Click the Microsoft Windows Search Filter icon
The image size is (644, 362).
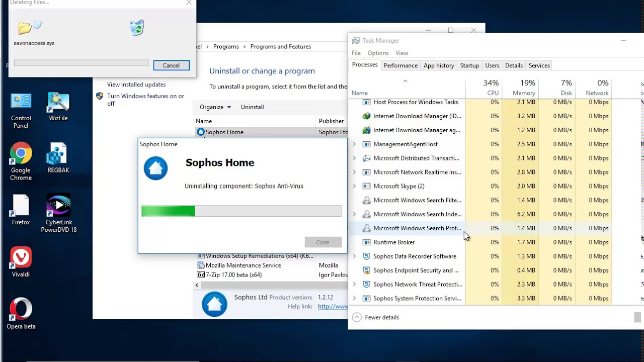click(366, 200)
